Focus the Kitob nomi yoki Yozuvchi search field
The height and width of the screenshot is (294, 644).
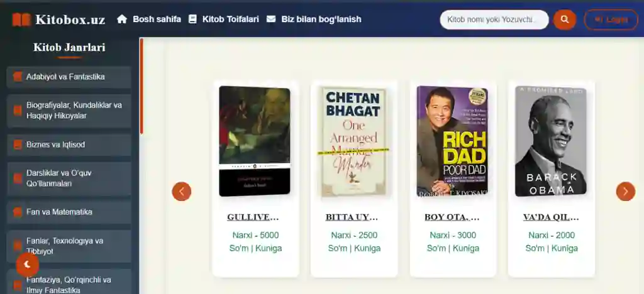coord(494,19)
